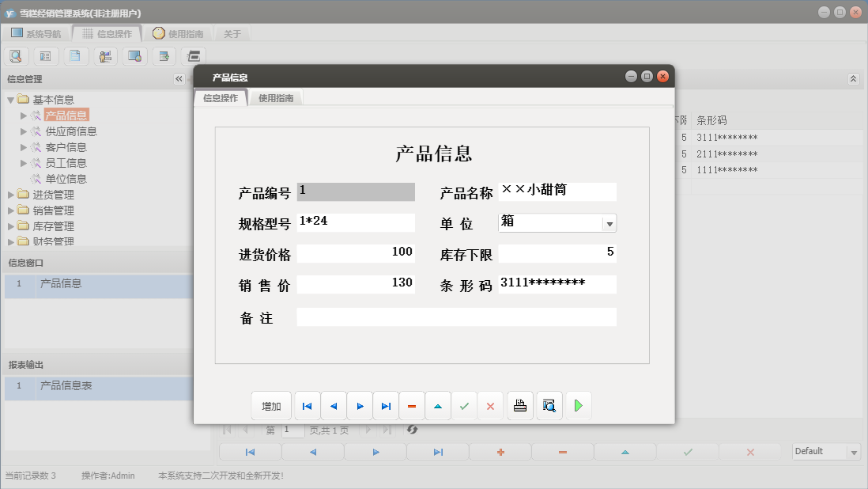
Task: Open the 单位 unit dropdown showing 箱
Action: [x=609, y=222]
